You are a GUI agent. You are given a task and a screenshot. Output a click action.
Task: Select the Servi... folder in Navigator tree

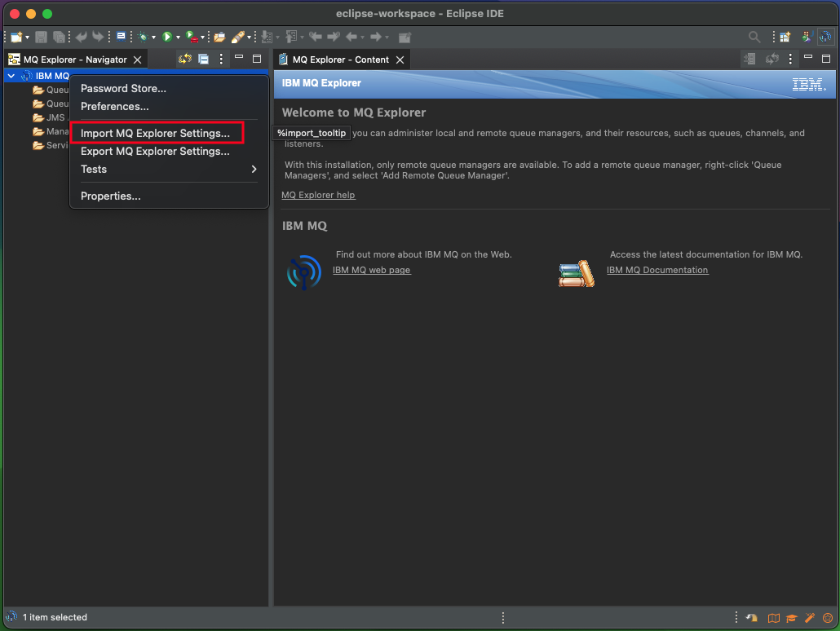coord(50,145)
